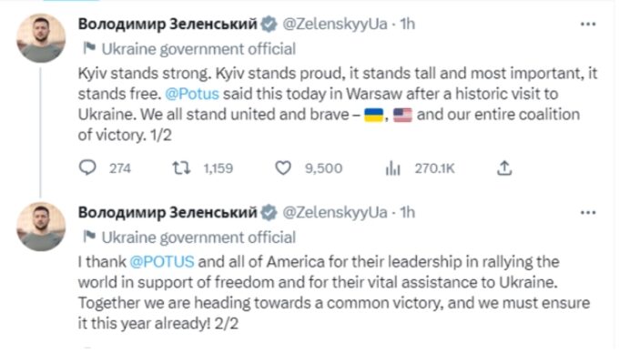
Task: Click the flag icon in the first tweet's government label
Action: 88,48
